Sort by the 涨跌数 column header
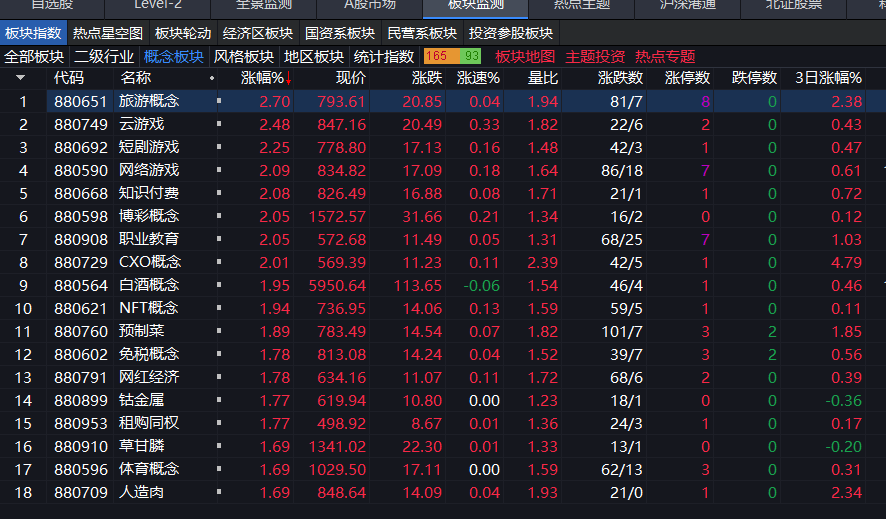Screen dimensions: 886x519 (x=620, y=78)
